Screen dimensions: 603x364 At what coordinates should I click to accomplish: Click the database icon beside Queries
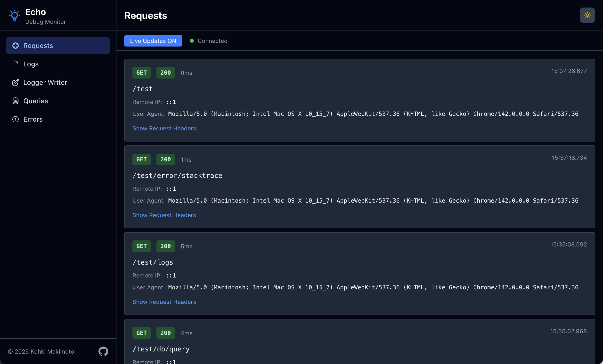pyautogui.click(x=16, y=101)
